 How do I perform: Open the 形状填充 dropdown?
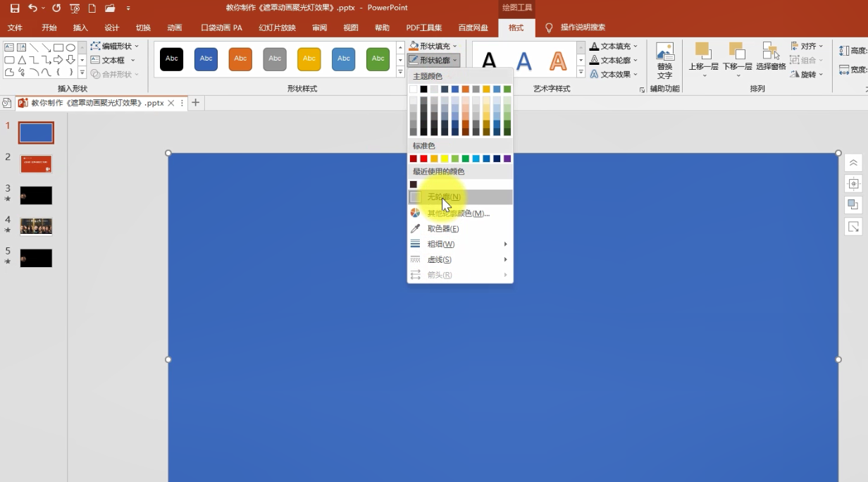point(434,47)
